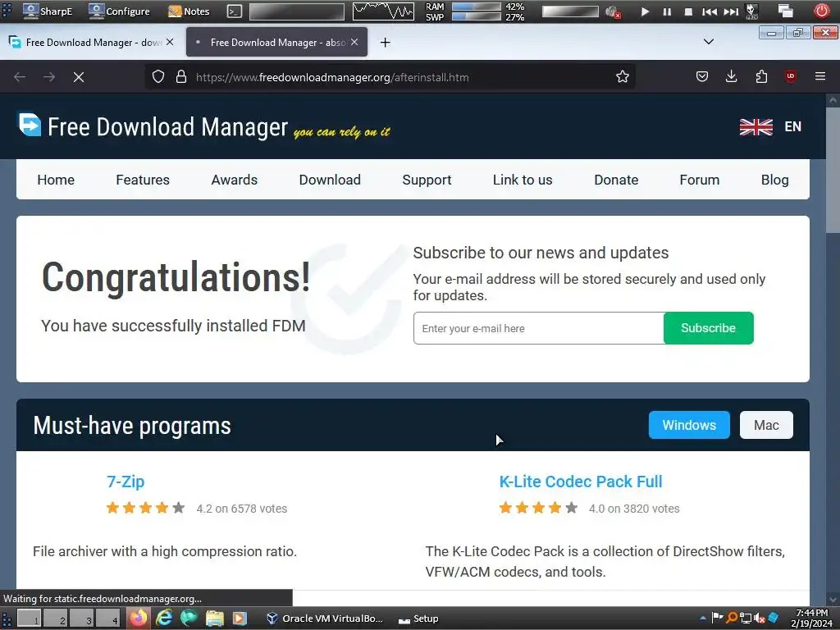Select the Mac programs filter
840x630 pixels.
766,425
